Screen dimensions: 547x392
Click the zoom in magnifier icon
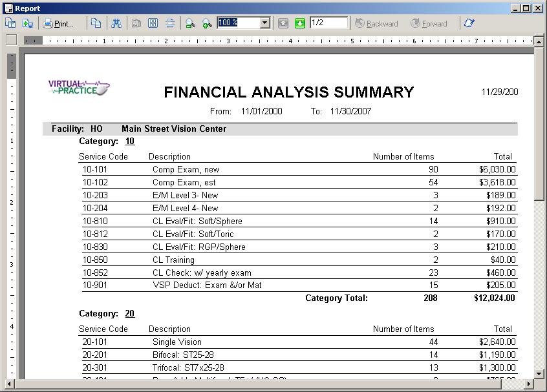[207, 23]
